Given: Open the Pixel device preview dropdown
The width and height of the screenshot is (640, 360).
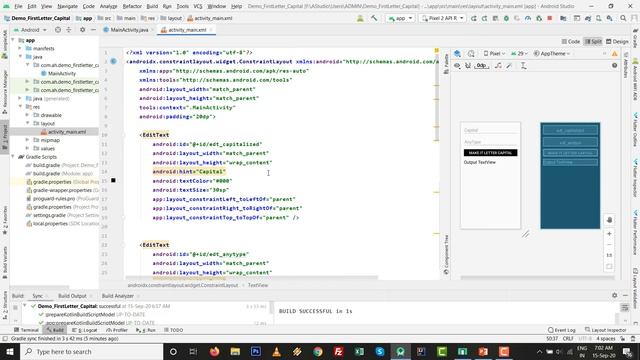Looking at the screenshot, I should [x=494, y=53].
